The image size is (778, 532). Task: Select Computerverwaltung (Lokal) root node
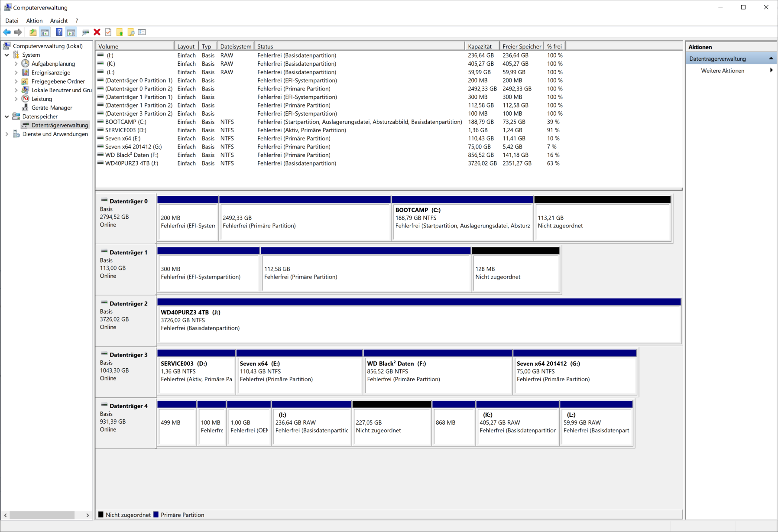coord(48,46)
